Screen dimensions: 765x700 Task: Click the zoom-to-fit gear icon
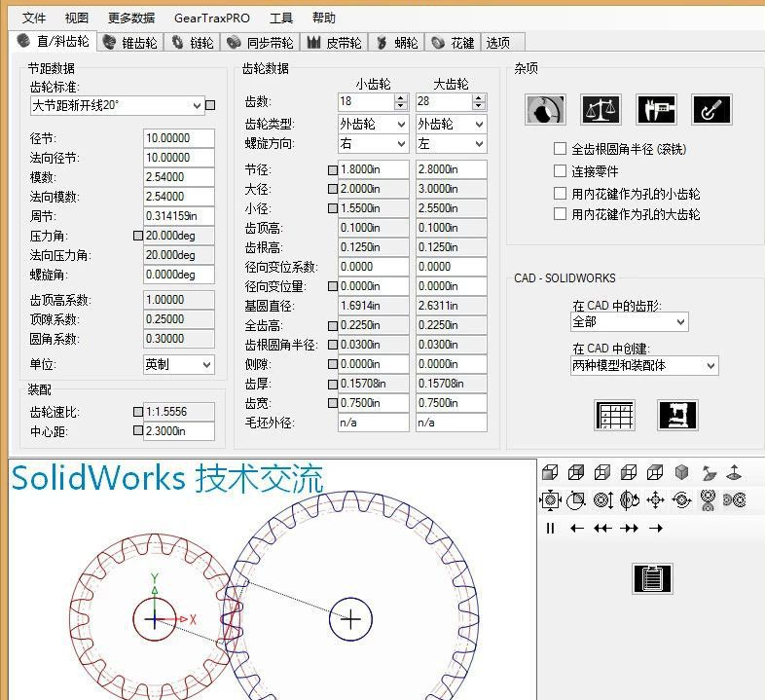[550, 500]
